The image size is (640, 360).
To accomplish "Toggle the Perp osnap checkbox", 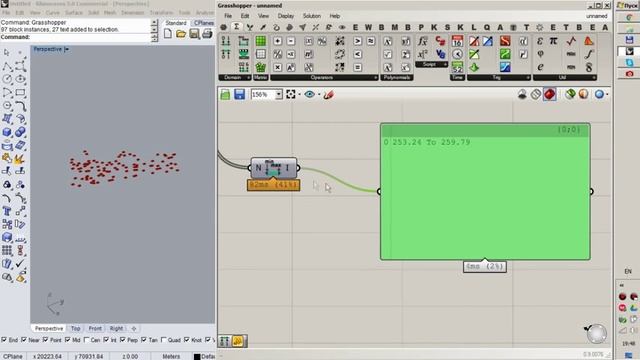I will [x=122, y=340].
